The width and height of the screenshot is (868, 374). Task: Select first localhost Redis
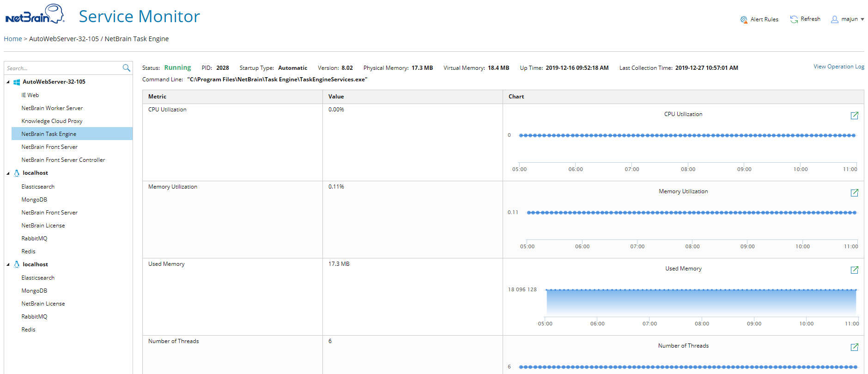coord(28,251)
